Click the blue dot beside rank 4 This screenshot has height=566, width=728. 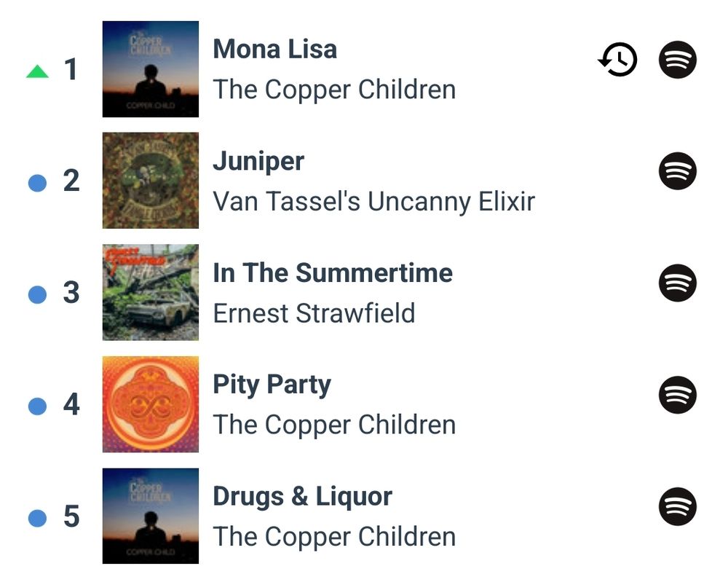(x=37, y=406)
